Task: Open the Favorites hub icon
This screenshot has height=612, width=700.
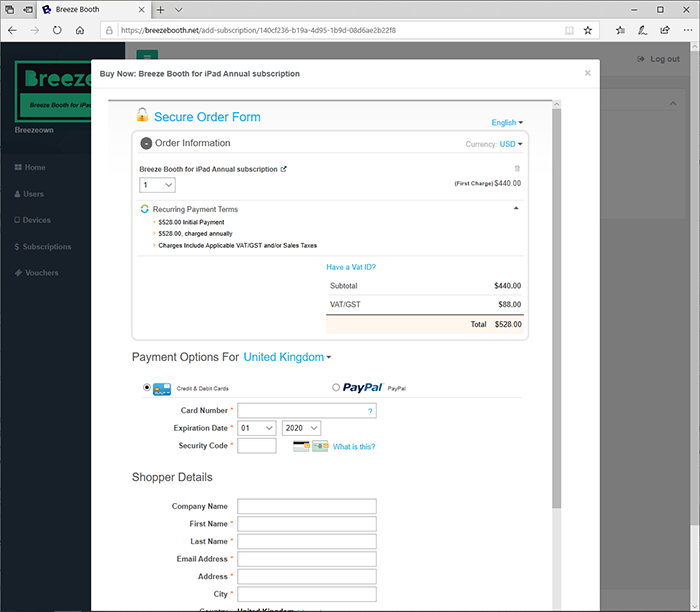Action: 620,30
